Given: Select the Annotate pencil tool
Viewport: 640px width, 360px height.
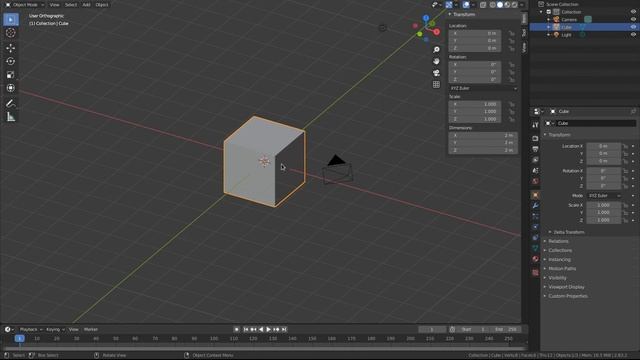Looking at the screenshot, I should (11, 104).
